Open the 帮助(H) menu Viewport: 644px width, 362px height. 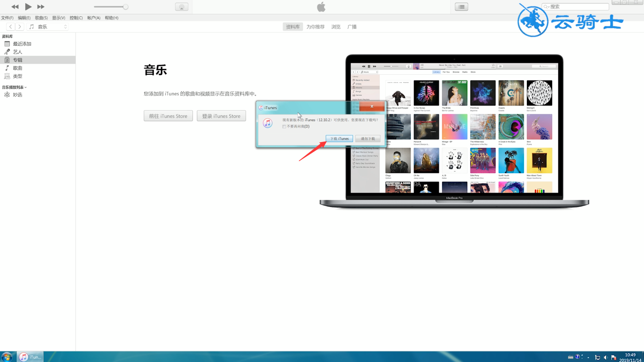[x=111, y=18]
